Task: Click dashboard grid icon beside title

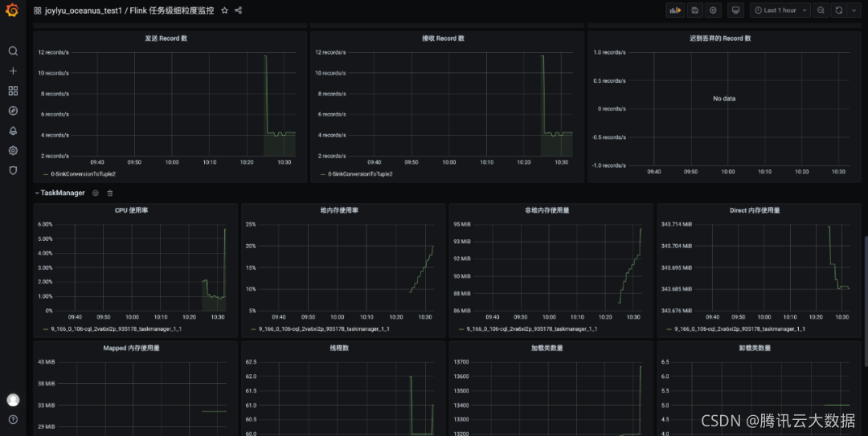Action: [37, 10]
